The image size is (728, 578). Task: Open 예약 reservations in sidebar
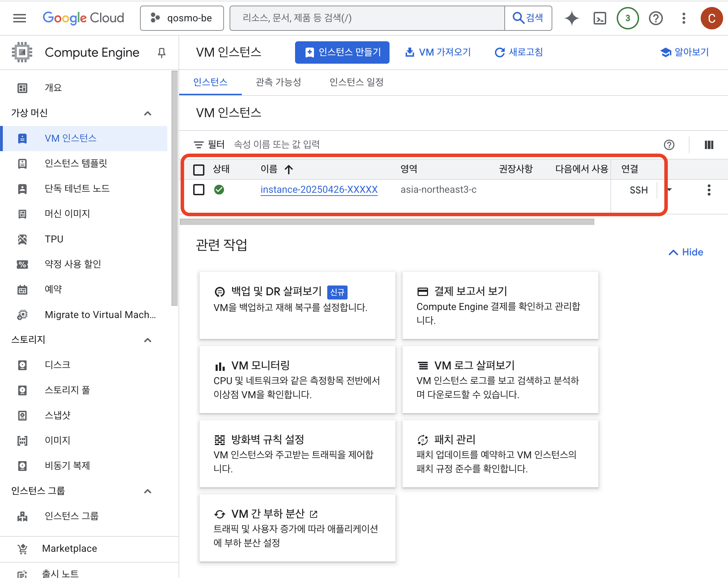point(84,289)
